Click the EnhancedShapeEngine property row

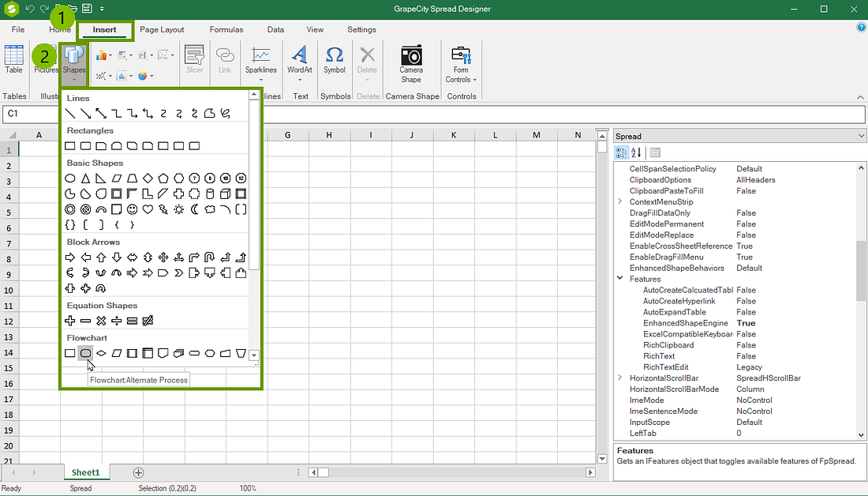(736, 323)
